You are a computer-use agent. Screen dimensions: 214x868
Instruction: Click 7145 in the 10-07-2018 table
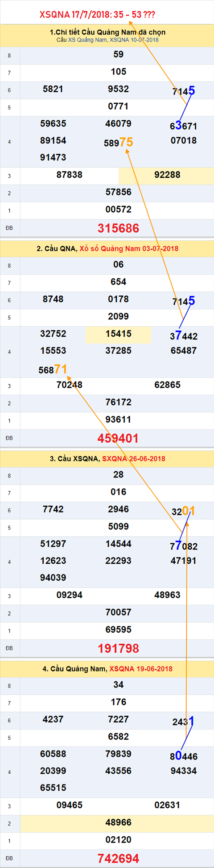coord(184,91)
